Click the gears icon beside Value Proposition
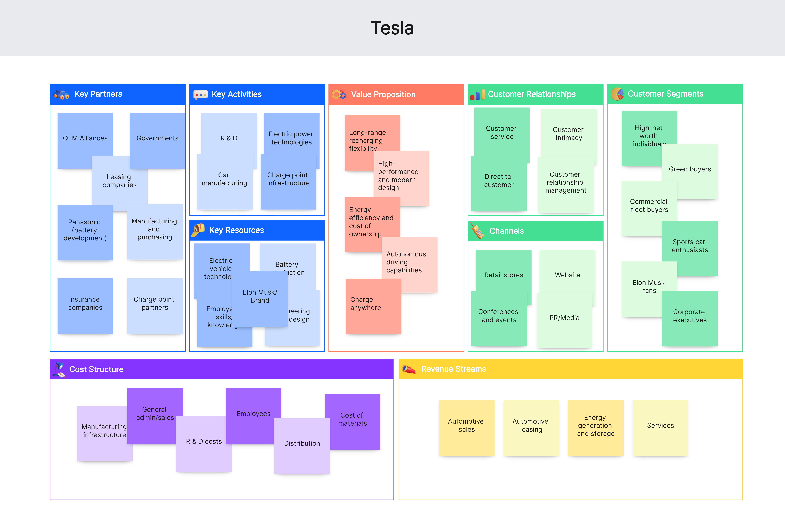Image resolution: width=785 pixels, height=532 pixels. [x=339, y=94]
